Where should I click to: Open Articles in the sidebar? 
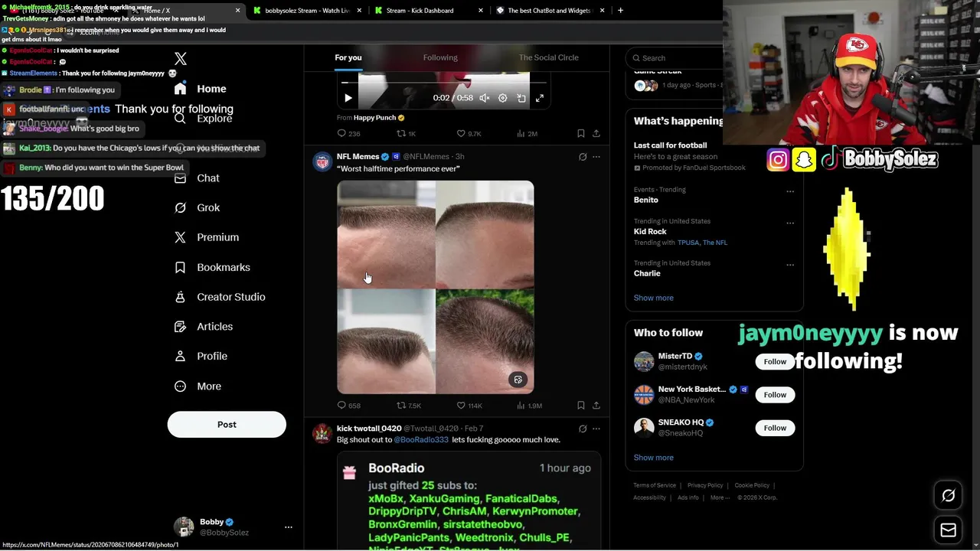point(204,327)
